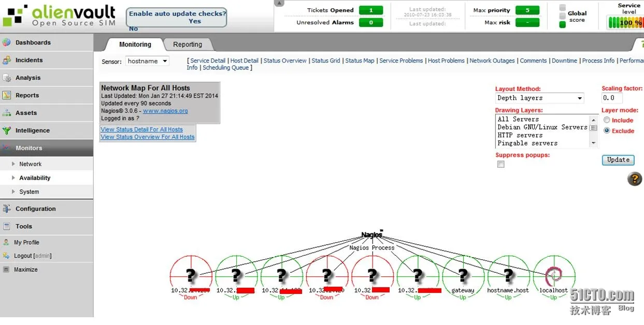
Task: Click the My Profile user icon
Action: pyautogui.click(x=6, y=242)
